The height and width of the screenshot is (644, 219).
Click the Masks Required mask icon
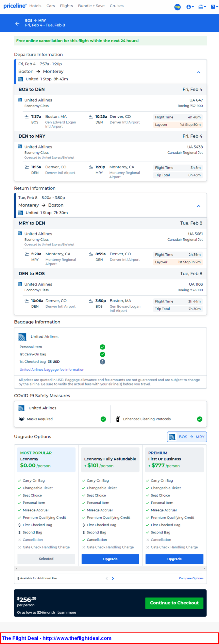[x=22, y=419]
